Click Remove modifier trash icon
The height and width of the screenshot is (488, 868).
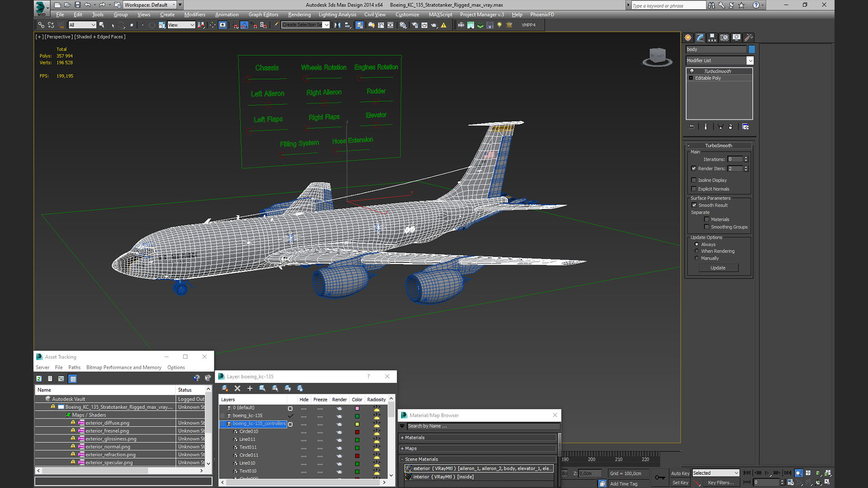pos(731,127)
